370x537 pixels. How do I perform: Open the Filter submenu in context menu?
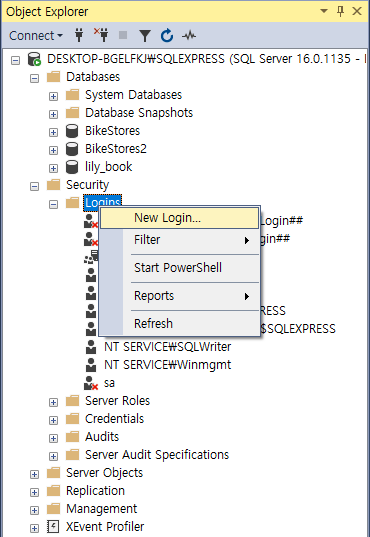[179, 240]
